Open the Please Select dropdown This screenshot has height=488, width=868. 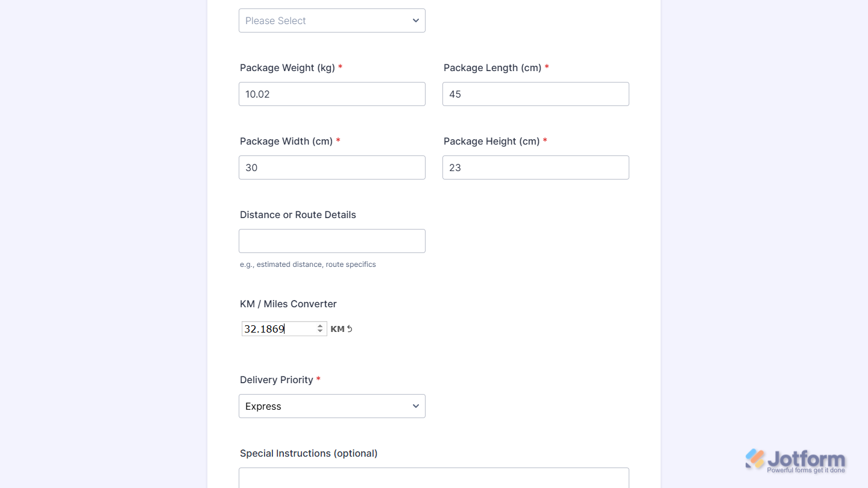332,20
